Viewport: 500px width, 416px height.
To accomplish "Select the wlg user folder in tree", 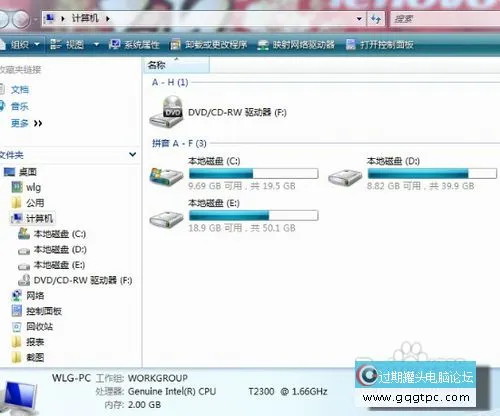I will click(33, 187).
